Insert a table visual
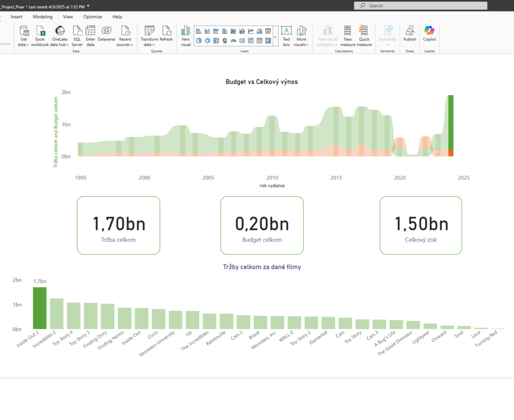The height and width of the screenshot is (420, 514). click(260, 41)
